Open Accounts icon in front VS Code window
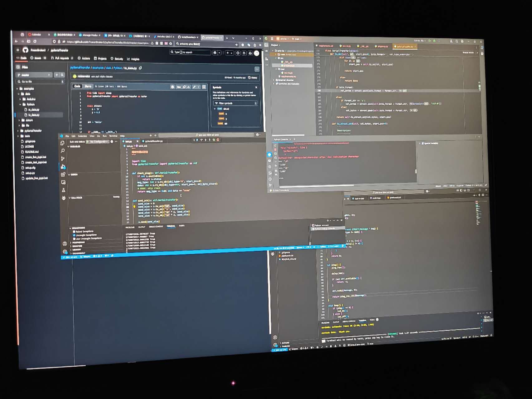The image size is (532, 399). click(65, 244)
